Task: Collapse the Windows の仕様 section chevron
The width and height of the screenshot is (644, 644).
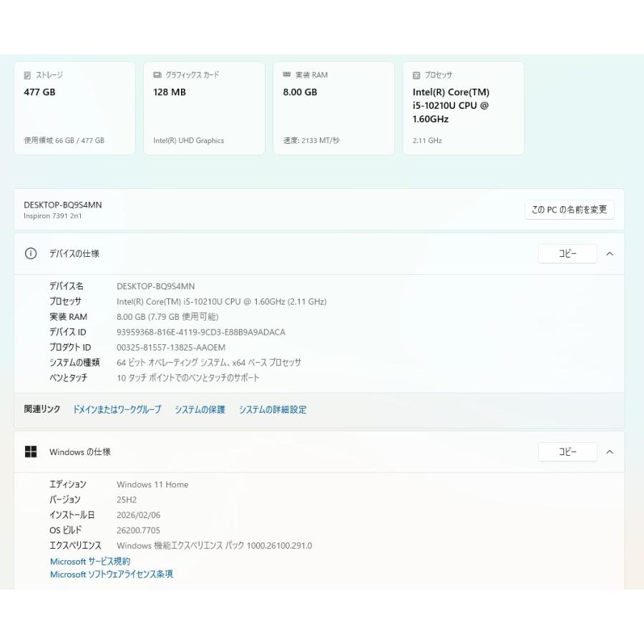Action: [610, 452]
